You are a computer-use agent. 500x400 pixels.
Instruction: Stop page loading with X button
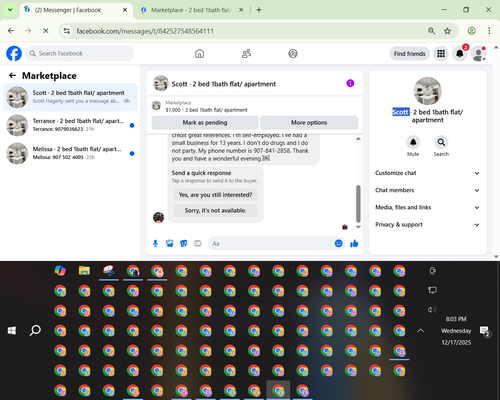pos(46,31)
